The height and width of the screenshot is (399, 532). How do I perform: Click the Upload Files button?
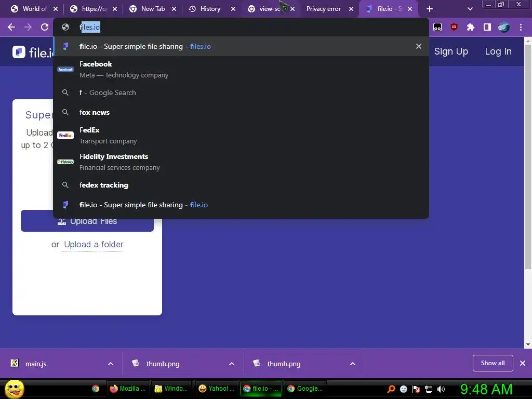(87, 221)
